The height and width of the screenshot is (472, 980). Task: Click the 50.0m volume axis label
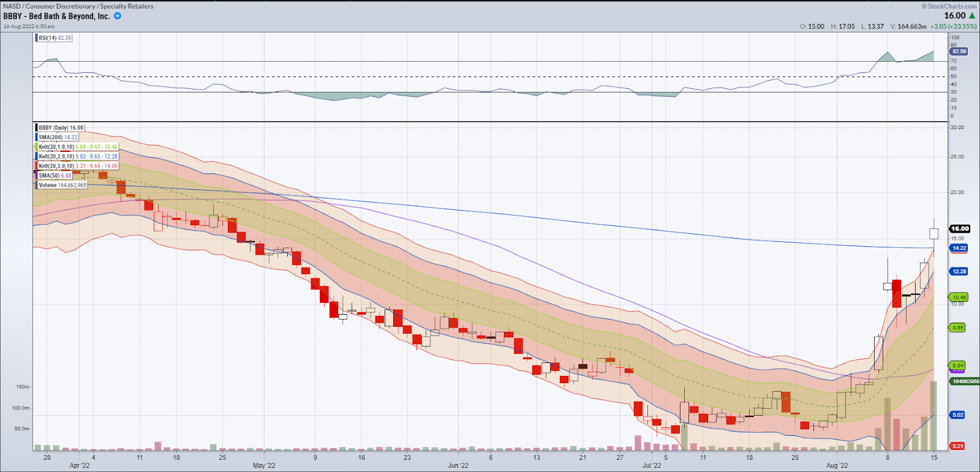[22, 429]
